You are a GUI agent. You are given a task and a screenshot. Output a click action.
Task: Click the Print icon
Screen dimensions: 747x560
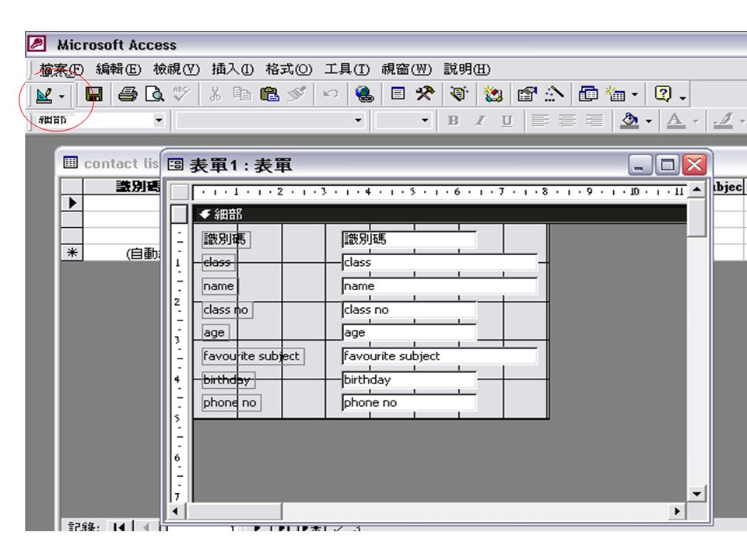coord(128,94)
